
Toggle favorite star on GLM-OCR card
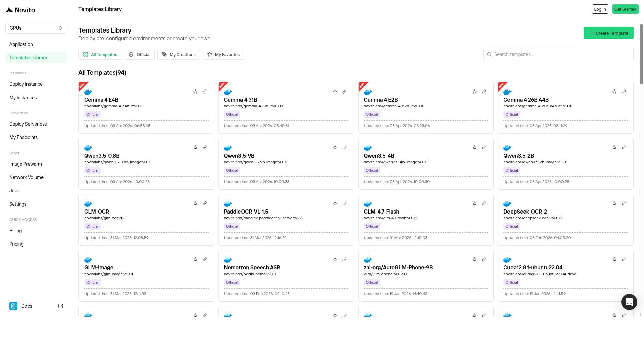(x=195, y=203)
